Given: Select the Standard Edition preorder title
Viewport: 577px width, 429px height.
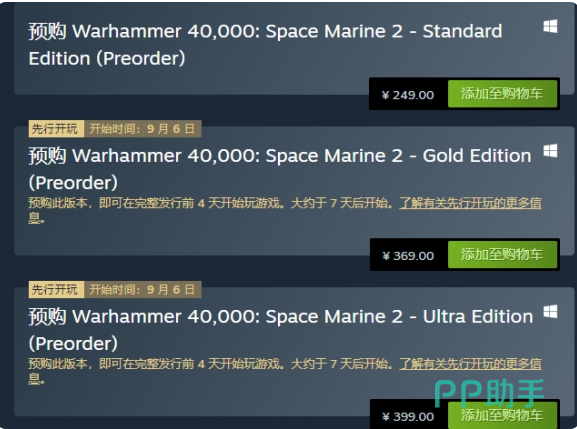Looking at the screenshot, I should [265, 45].
